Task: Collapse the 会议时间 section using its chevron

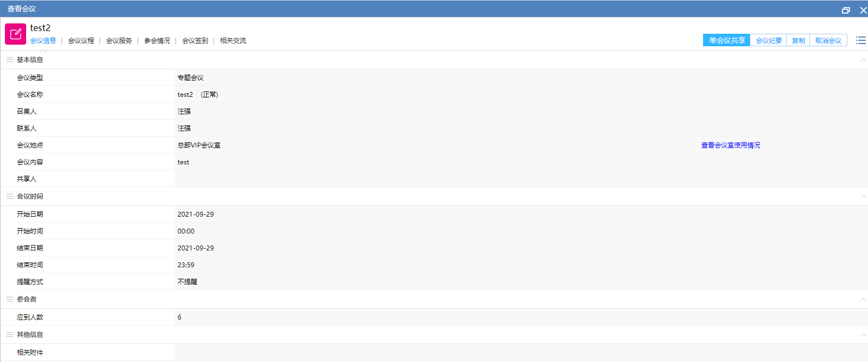Action: point(863,197)
